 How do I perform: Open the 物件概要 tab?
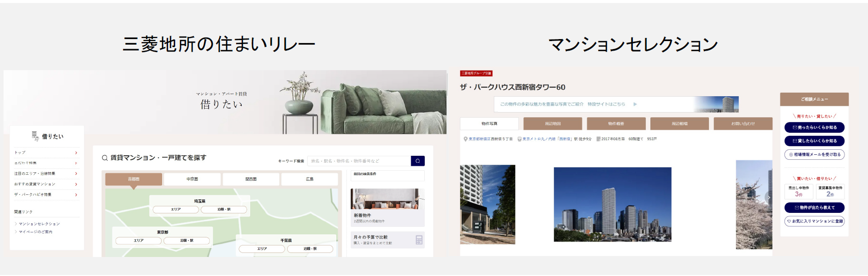click(616, 124)
